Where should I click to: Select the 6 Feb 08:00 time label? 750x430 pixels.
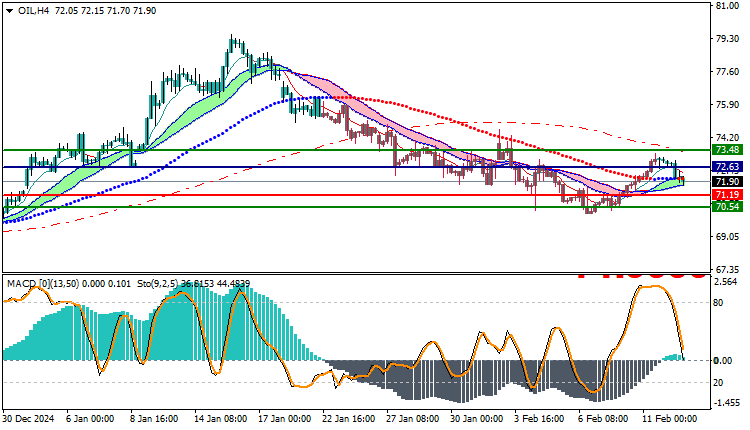pos(604,419)
